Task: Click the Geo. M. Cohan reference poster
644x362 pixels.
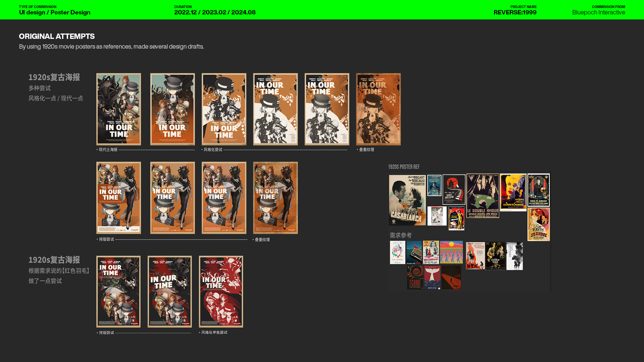Action: tap(538, 190)
